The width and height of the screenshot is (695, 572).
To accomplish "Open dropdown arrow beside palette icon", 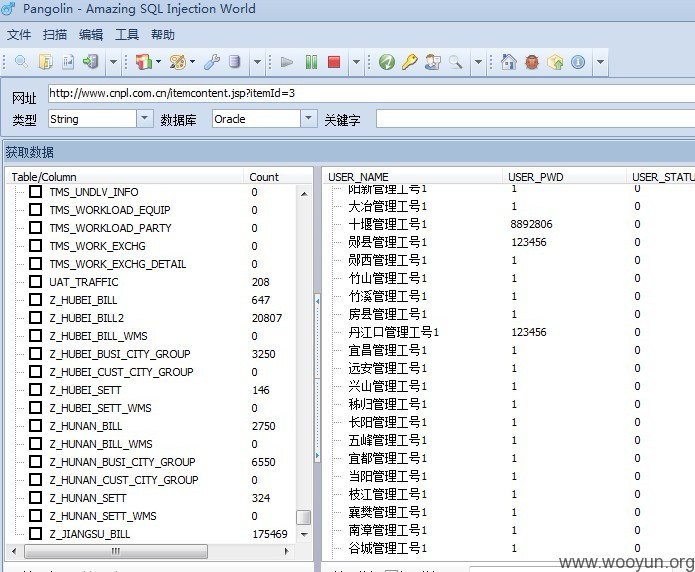I will click(192, 61).
